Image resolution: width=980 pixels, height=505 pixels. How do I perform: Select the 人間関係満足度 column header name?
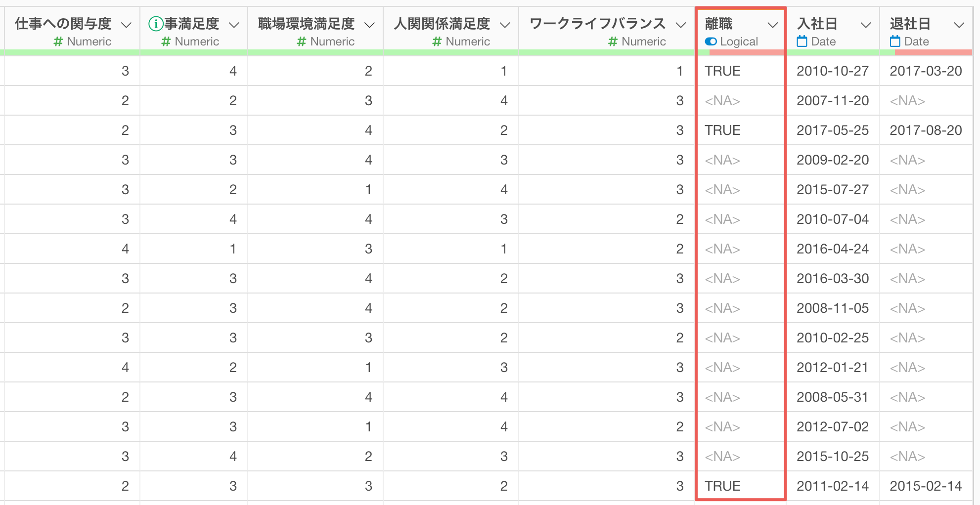pyautogui.click(x=442, y=23)
